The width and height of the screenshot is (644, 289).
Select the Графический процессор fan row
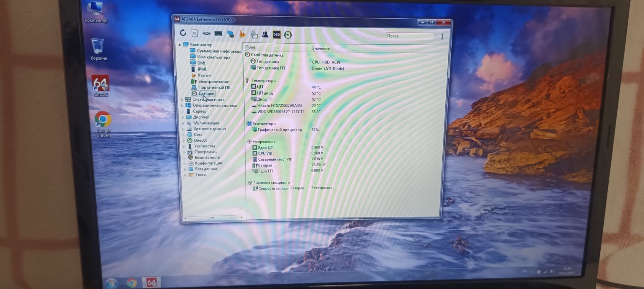286,130
